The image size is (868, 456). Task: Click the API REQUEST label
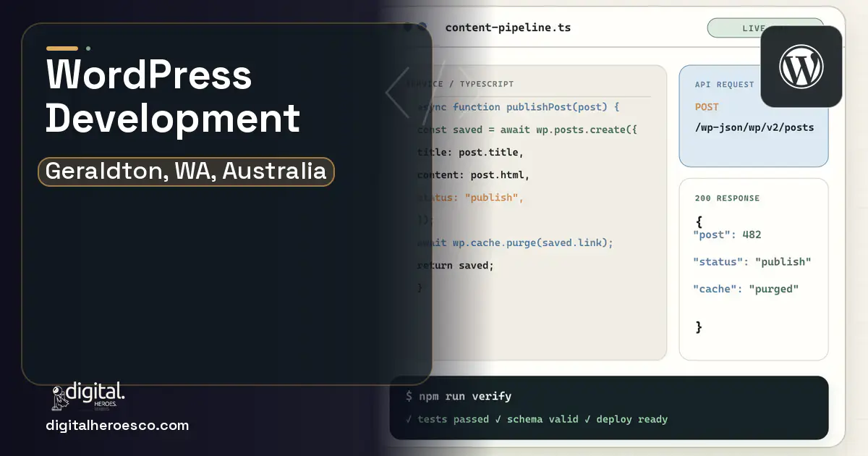coord(725,85)
